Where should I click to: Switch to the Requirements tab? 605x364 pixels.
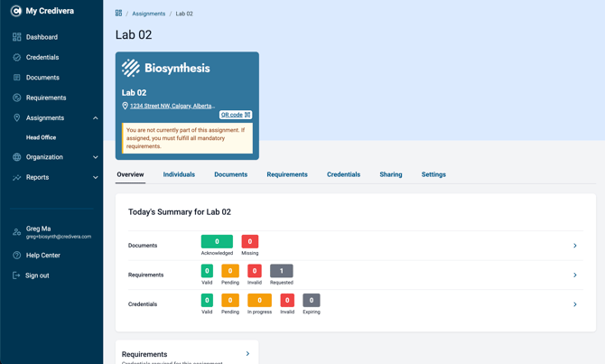click(287, 174)
